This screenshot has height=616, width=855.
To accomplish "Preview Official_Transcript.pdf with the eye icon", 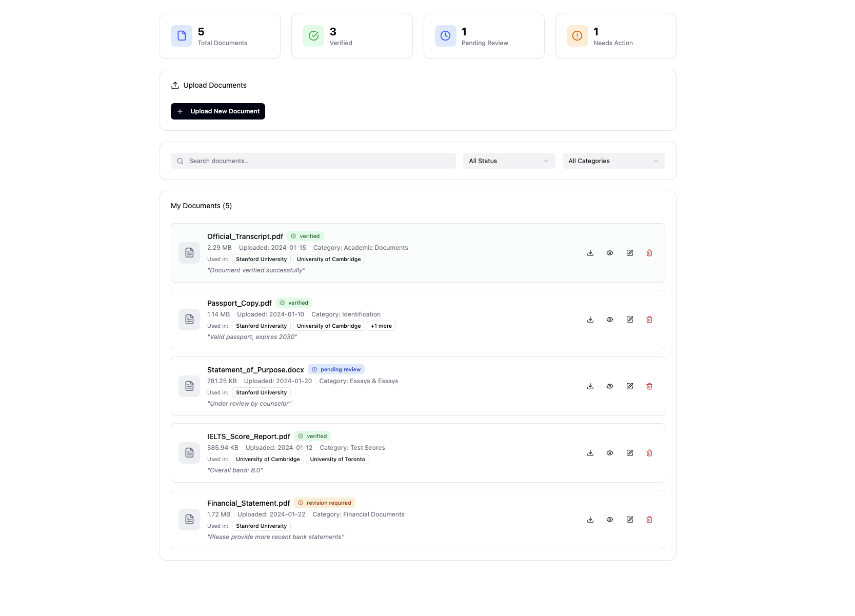I will coord(610,253).
